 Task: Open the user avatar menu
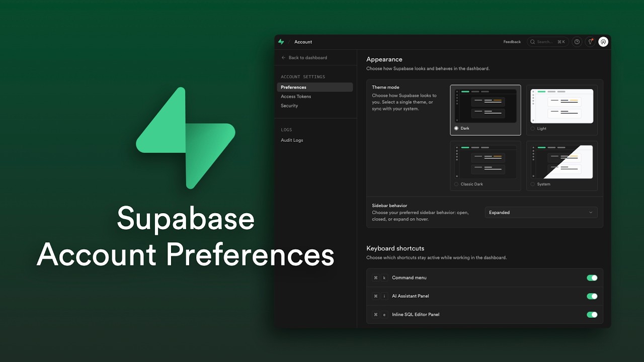pos(603,42)
